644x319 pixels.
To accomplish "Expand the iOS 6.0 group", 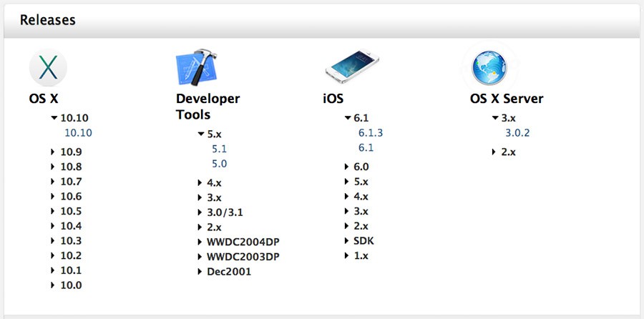I will point(346,167).
